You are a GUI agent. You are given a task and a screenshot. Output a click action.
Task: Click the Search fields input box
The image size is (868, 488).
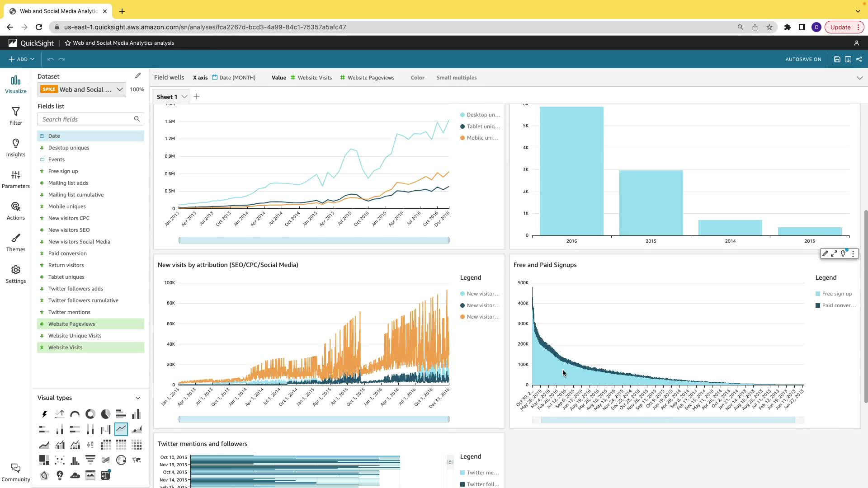(x=86, y=119)
